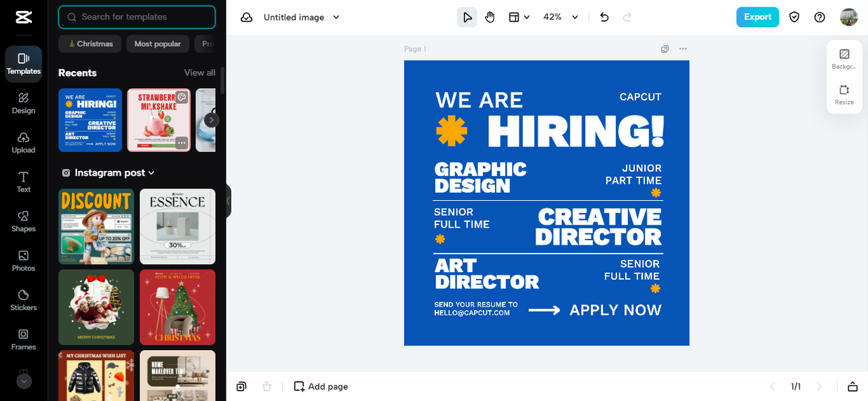Choose the Essence template thumbnail
This screenshot has width=868, height=401.
click(x=178, y=227)
